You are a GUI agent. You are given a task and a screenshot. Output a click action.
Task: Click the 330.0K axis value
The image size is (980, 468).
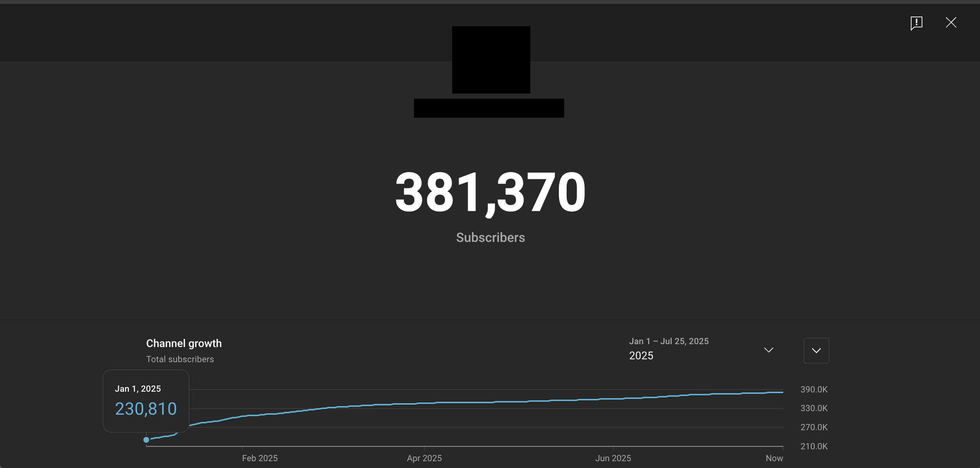click(814, 408)
